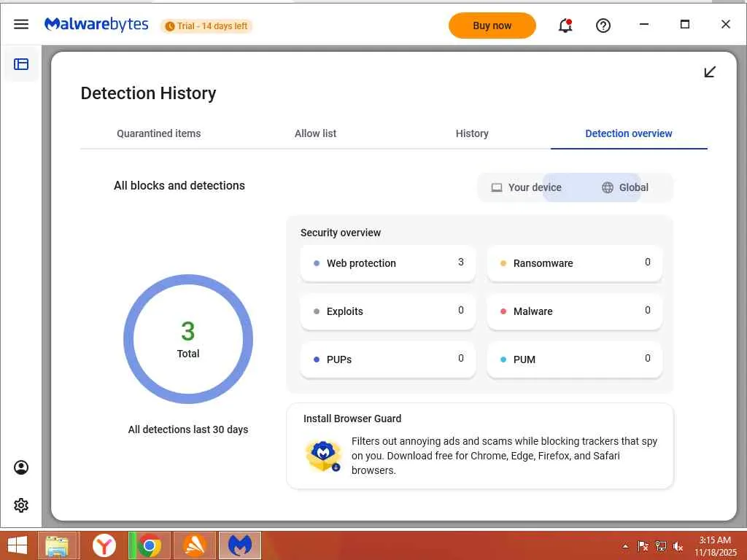
Task: Show hidden system tray icons
Action: pos(625,545)
